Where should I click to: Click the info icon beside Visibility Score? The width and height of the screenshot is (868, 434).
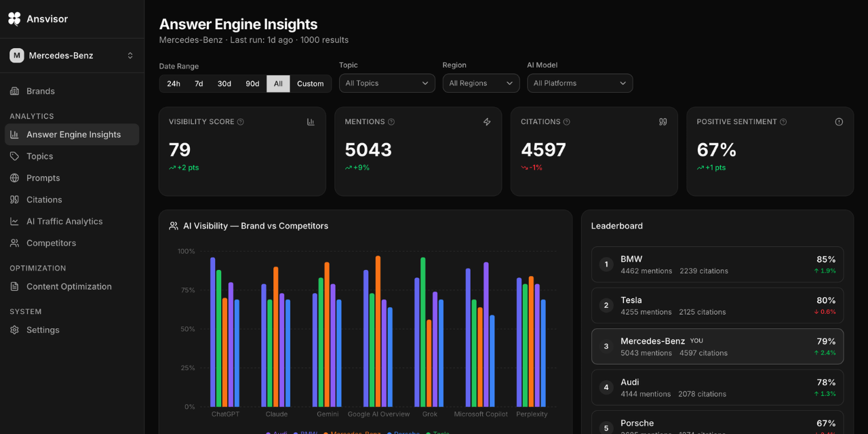pyautogui.click(x=241, y=122)
